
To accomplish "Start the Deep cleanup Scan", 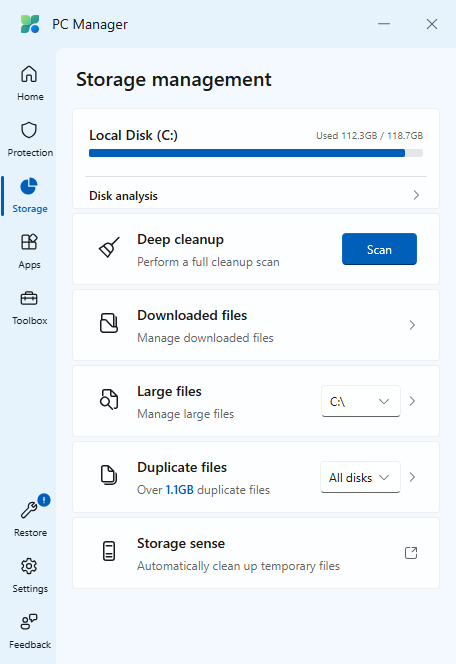I will [x=379, y=249].
